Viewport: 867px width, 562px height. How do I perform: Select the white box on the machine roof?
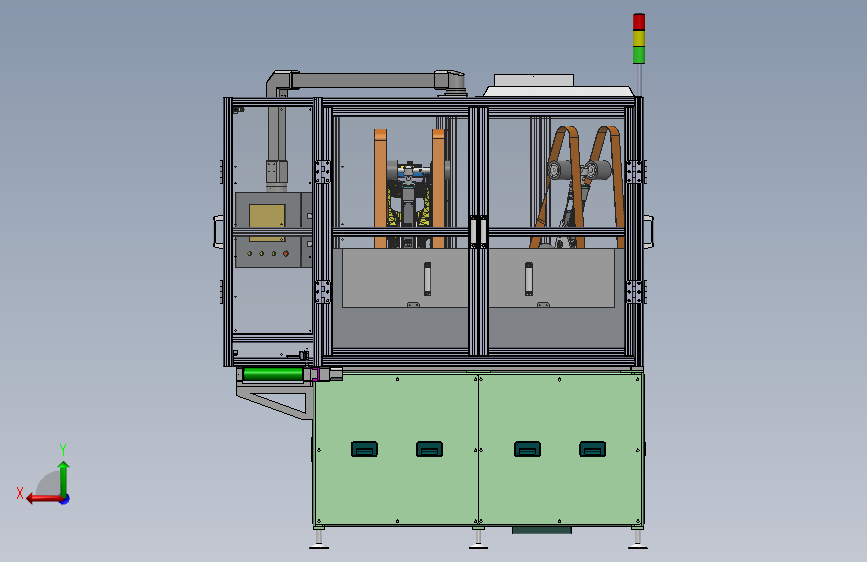point(534,80)
